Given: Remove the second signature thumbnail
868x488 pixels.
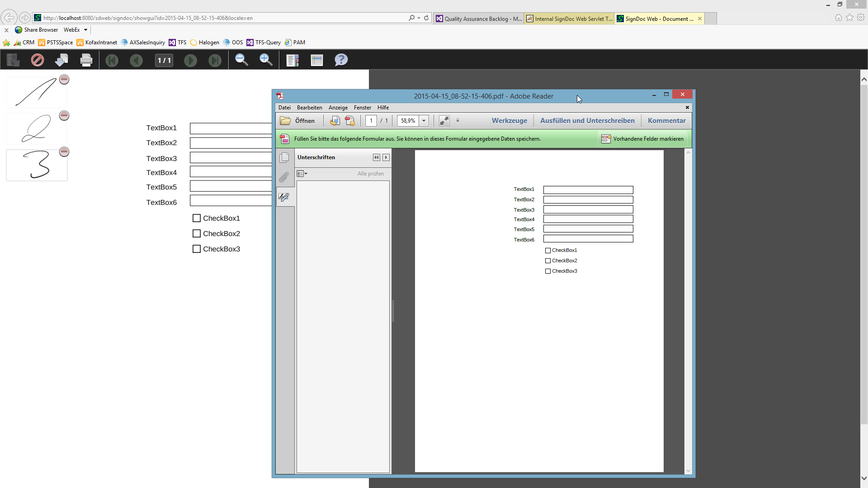Looking at the screenshot, I should pyautogui.click(x=64, y=116).
